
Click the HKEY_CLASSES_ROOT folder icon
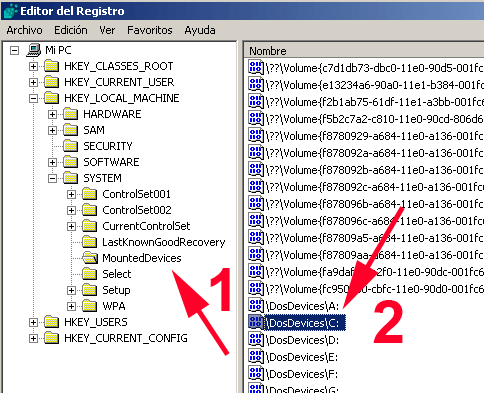(52, 66)
